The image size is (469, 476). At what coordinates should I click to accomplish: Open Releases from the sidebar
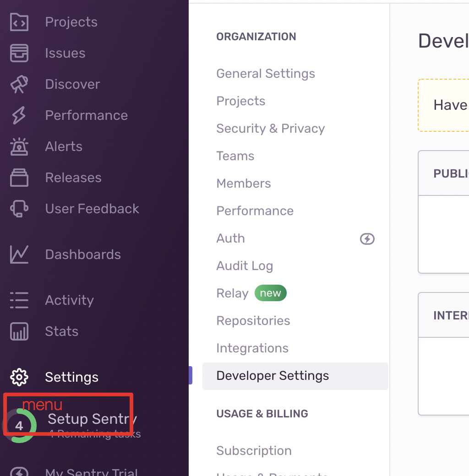(x=73, y=178)
